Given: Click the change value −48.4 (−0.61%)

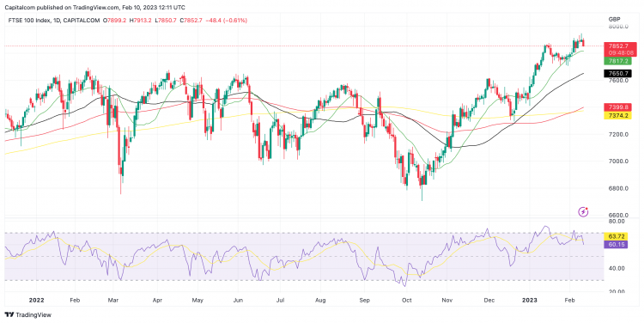Looking at the screenshot, I should coord(226,20).
